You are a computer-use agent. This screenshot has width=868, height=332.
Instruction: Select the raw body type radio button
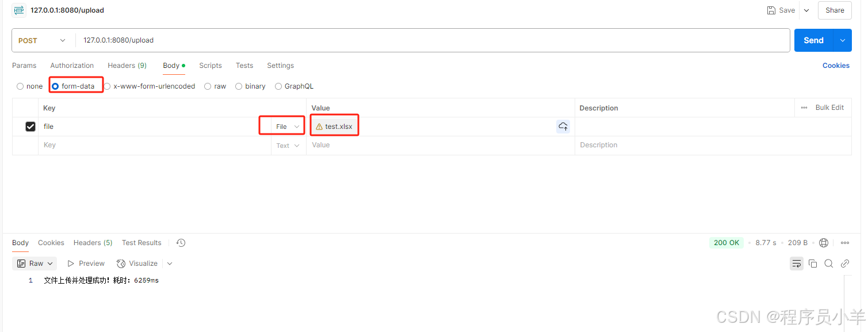tap(207, 86)
